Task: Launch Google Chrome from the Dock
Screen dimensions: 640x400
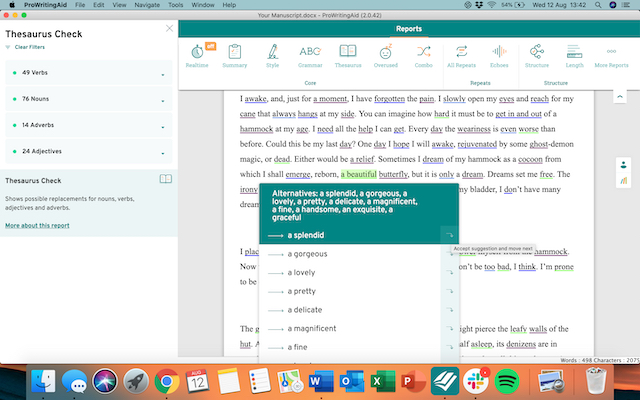Action: coord(167,381)
